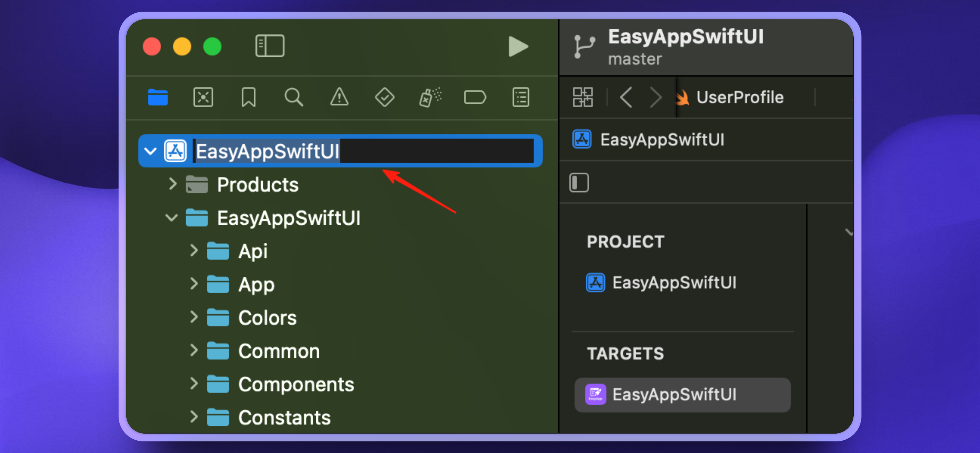Screen dimensions: 980x453
Task: Open the Project navigator folder icon
Action: (157, 97)
